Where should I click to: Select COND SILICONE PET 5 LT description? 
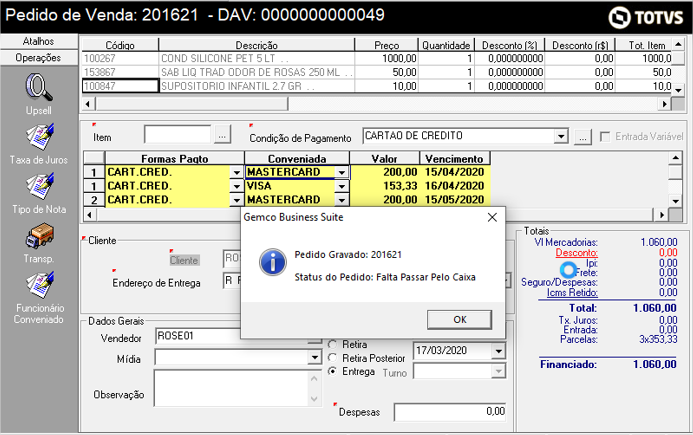pos(256,58)
